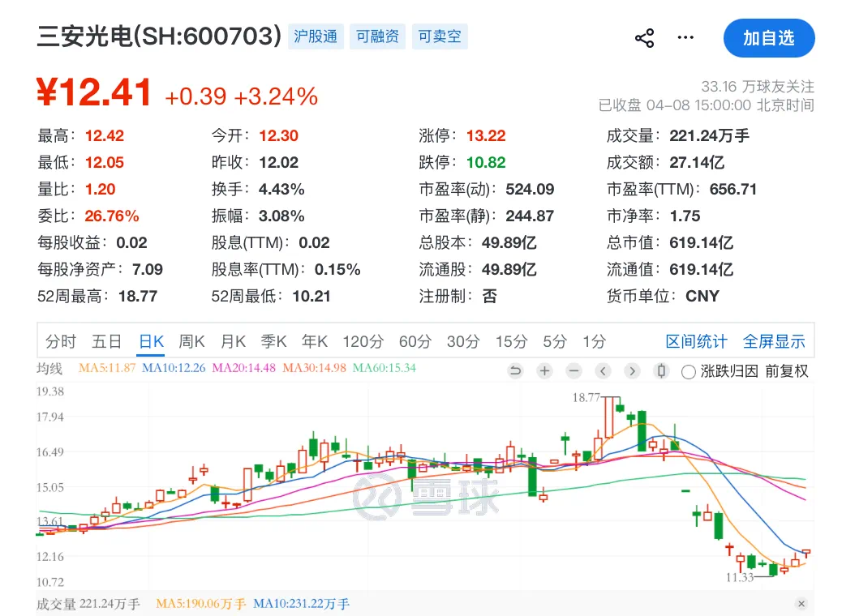This screenshot has width=842, height=616.
Task: Zoom out chart with minus icon
Action: [574, 371]
